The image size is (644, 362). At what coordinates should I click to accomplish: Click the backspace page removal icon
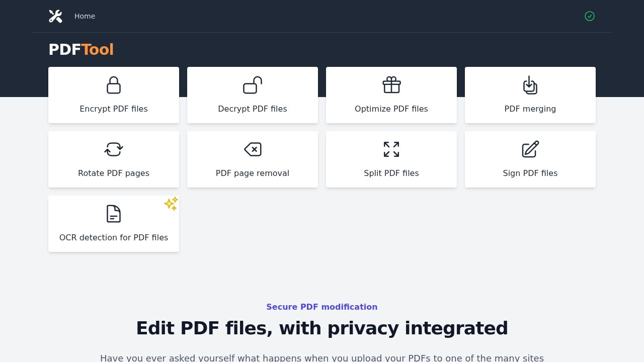[253, 149]
